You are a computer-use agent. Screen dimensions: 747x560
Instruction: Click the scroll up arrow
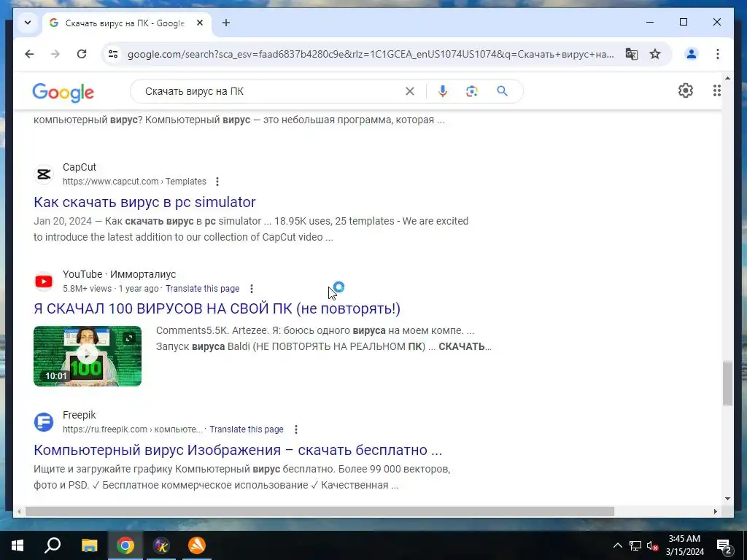click(x=727, y=77)
